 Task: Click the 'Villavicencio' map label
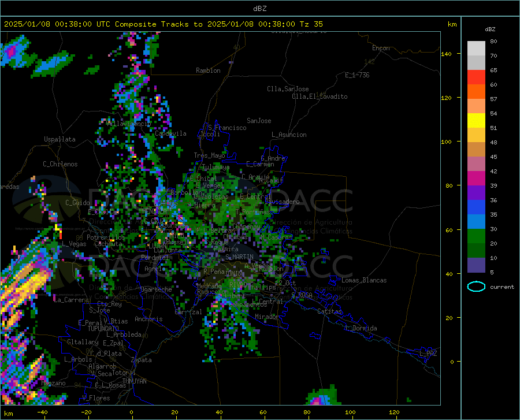tap(129, 123)
